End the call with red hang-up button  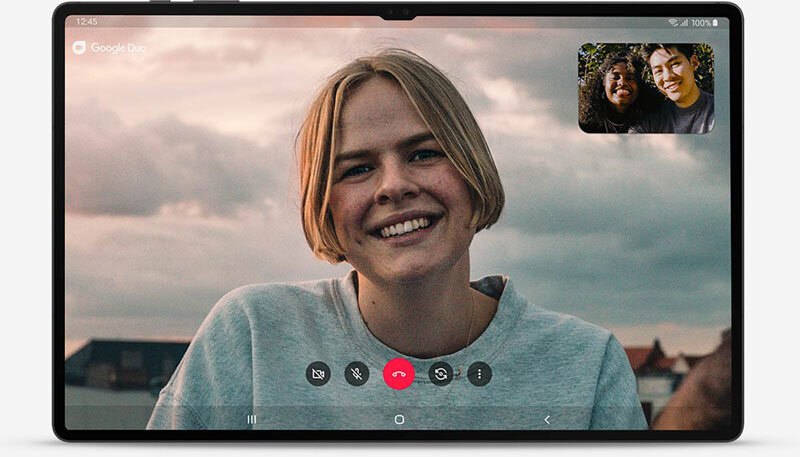[x=398, y=374]
